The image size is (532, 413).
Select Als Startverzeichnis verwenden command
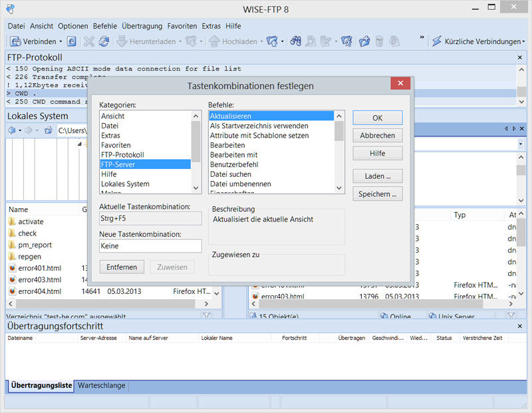point(271,126)
